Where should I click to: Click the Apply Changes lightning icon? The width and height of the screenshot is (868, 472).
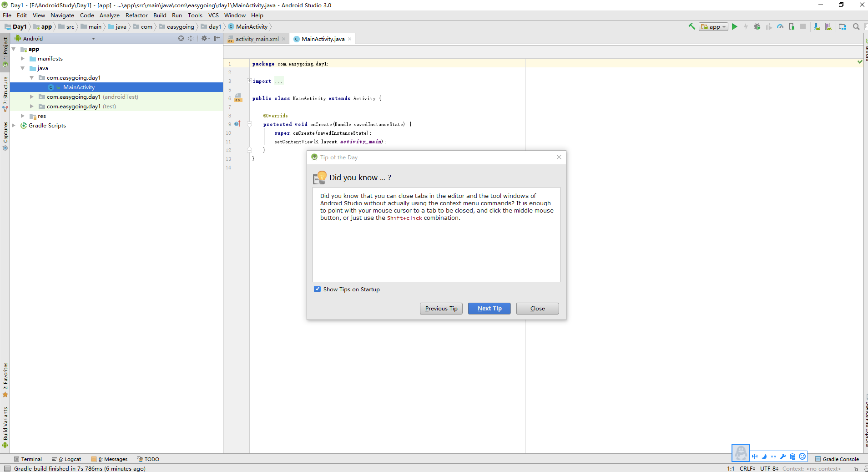tap(746, 26)
